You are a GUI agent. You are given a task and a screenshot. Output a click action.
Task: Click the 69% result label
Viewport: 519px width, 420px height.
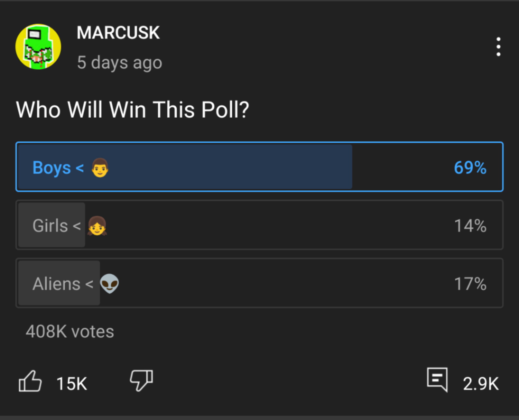[471, 168]
